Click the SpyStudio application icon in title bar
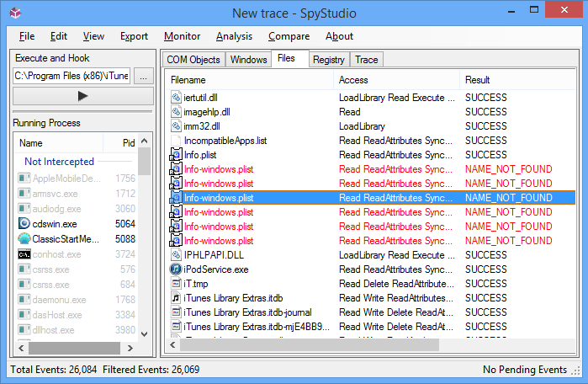The height and width of the screenshot is (384, 588). [15, 13]
